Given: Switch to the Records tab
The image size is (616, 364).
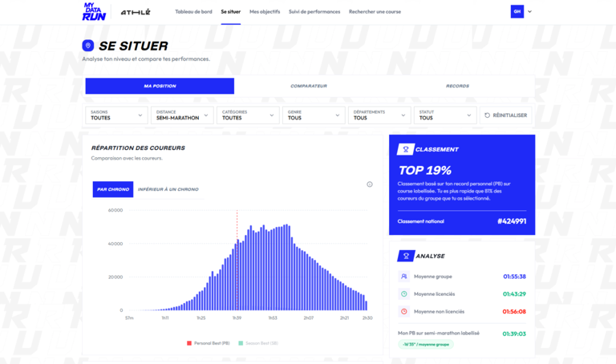Looking at the screenshot, I should coord(458,86).
